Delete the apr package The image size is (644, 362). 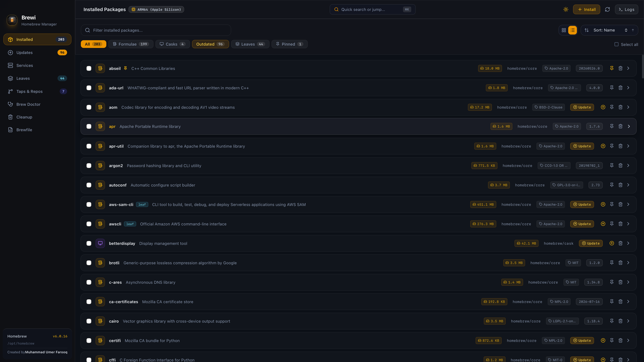[x=621, y=126]
